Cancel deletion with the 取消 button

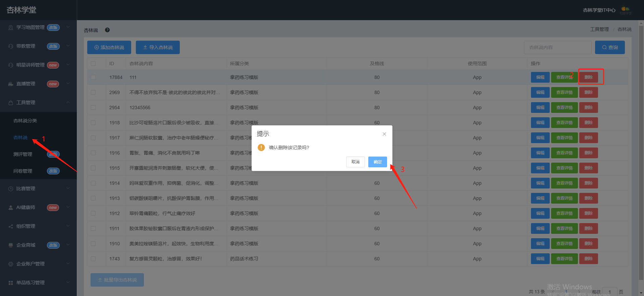tap(356, 162)
